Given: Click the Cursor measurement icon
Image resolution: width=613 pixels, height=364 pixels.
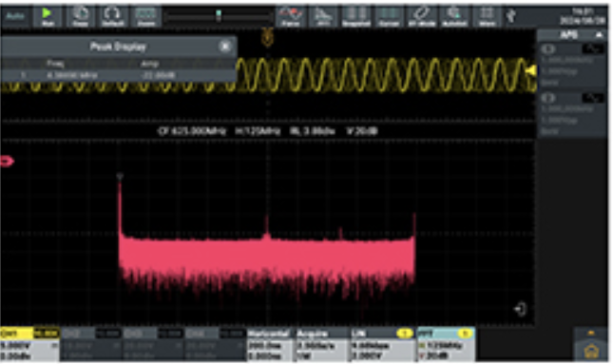Looking at the screenshot, I should tap(389, 16).
